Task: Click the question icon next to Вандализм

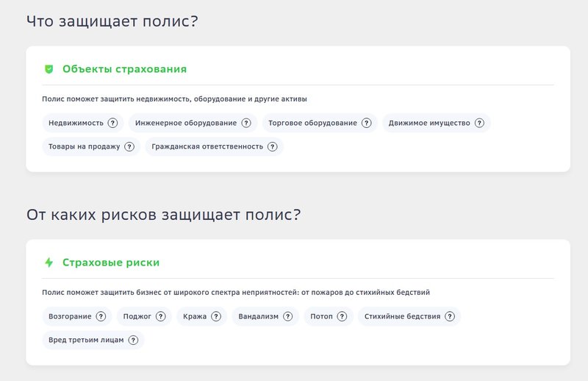Action: (x=287, y=316)
